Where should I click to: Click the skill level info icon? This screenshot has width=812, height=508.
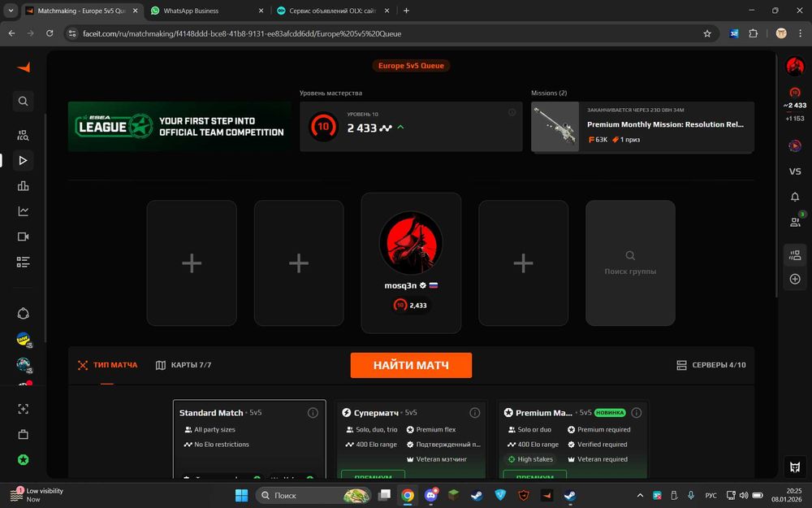[x=512, y=112]
